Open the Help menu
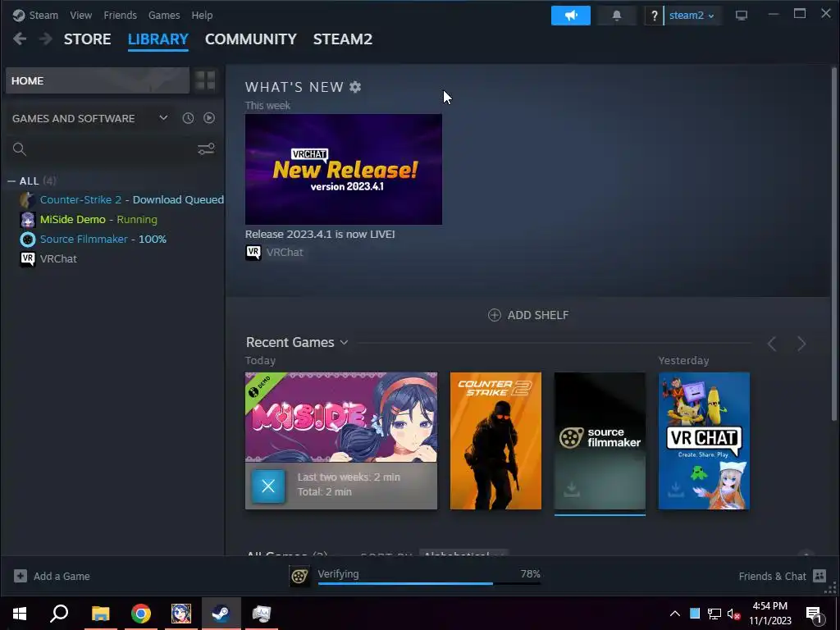840x630 pixels. tap(202, 16)
